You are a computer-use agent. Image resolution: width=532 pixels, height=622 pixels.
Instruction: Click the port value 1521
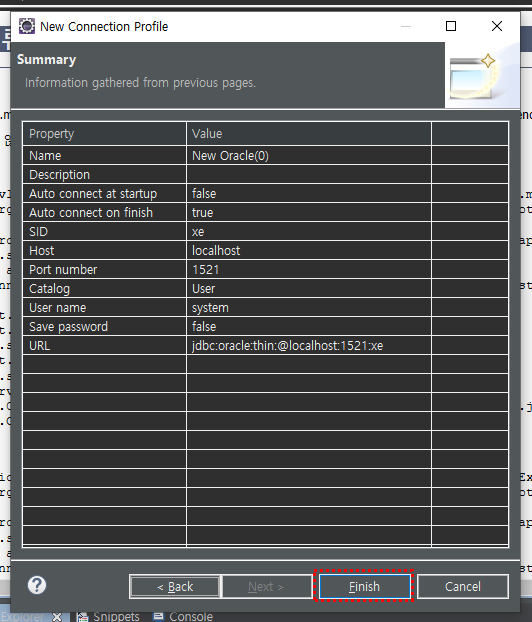206,270
